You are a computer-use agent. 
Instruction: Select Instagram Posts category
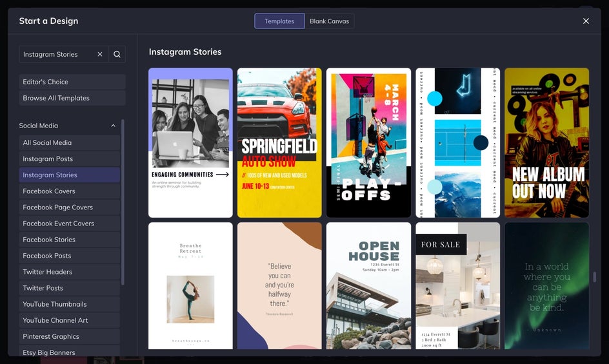pyautogui.click(x=70, y=158)
